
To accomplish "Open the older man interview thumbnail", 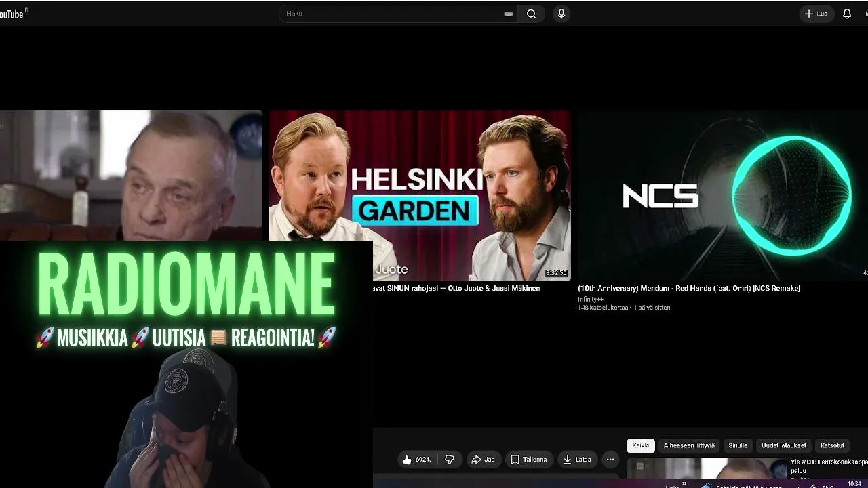I will click(131, 175).
